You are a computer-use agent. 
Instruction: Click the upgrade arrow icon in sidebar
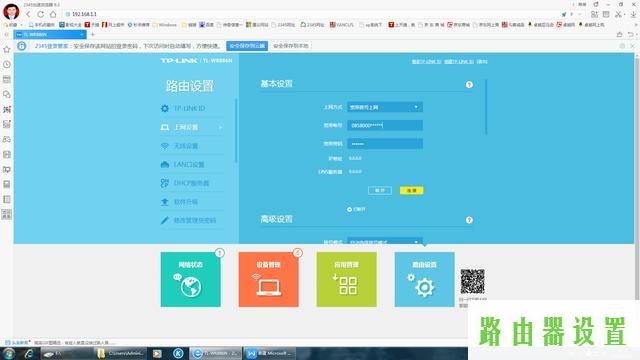point(164,202)
